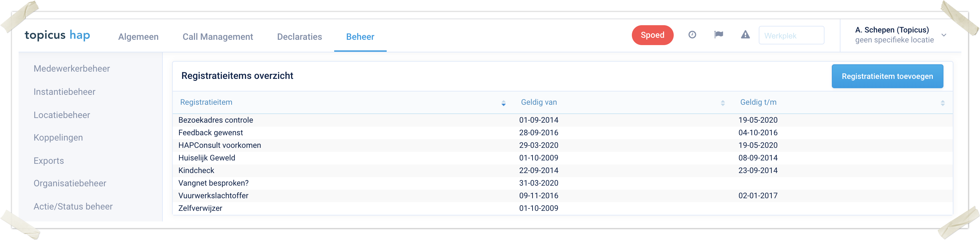Click Registratieitem toevoegen button
Screen dimensions: 980x240
[887, 76]
